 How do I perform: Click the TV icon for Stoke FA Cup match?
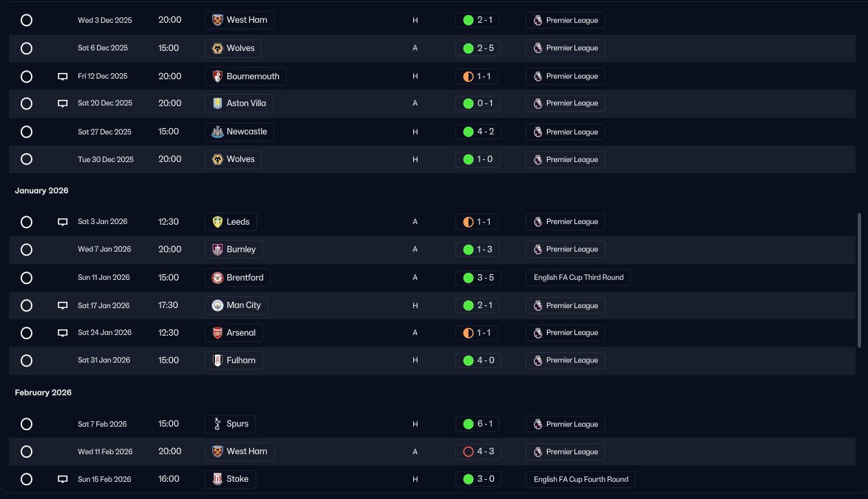[x=63, y=479]
